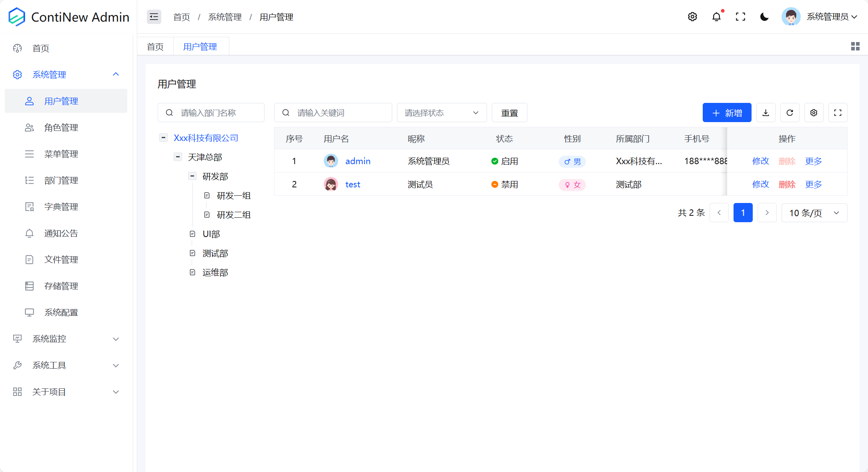
Task: Export user table data via download icon
Action: click(x=766, y=112)
